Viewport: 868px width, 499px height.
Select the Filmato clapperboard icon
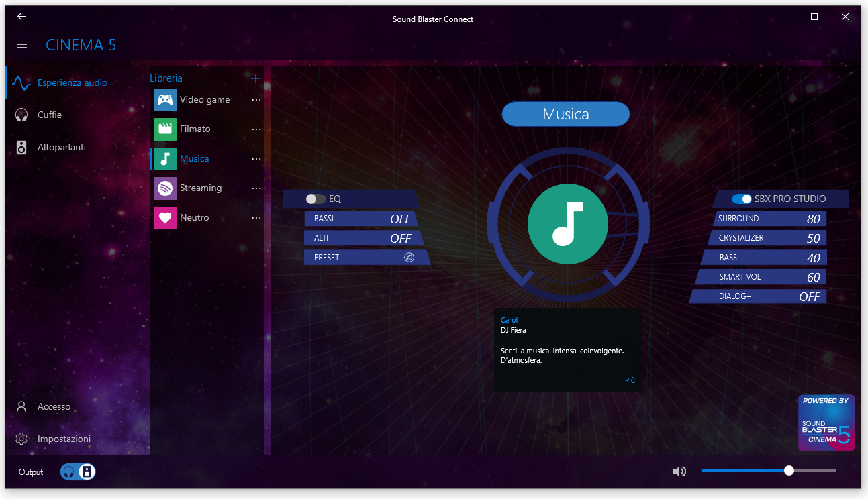165,129
